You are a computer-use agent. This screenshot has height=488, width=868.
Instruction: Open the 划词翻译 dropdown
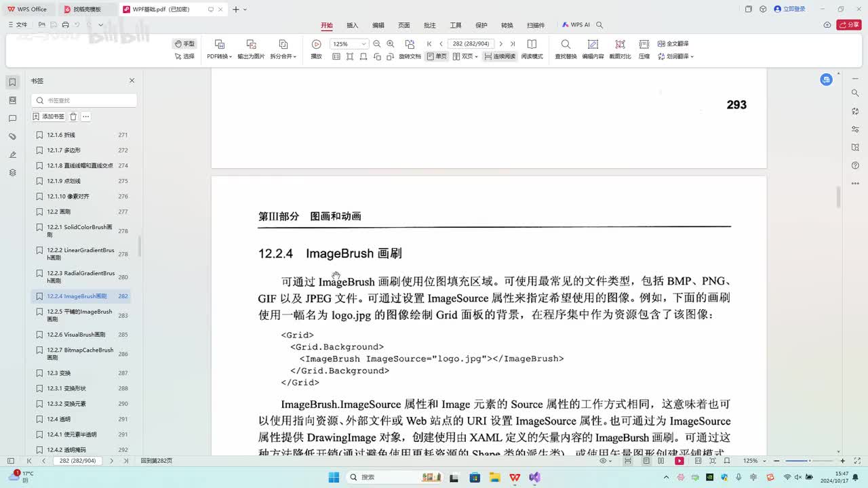pyautogui.click(x=675, y=56)
